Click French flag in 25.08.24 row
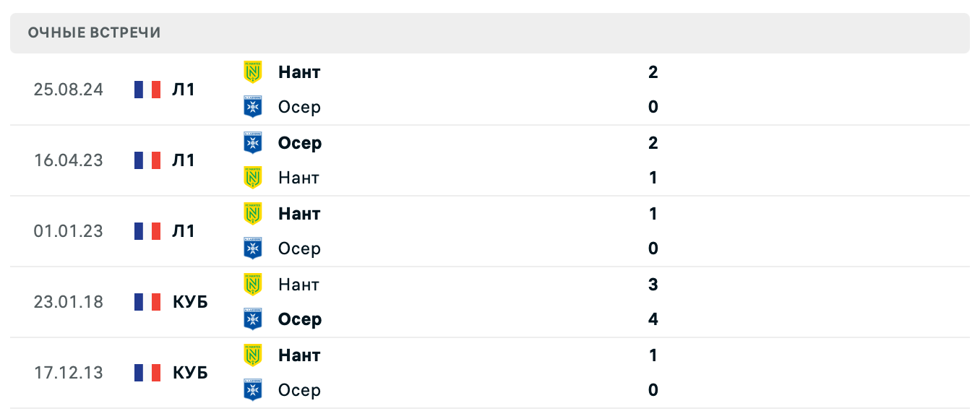 [147, 90]
